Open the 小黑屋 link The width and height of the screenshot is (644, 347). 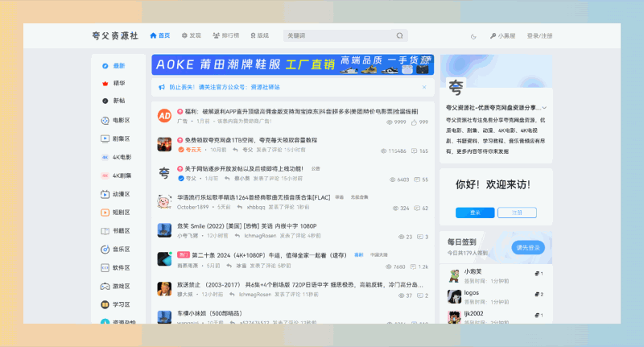[x=502, y=35]
